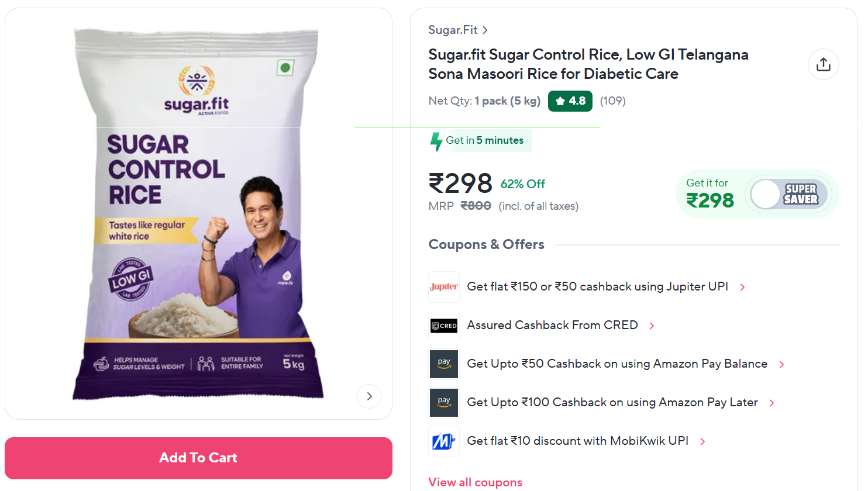Screen dimensions: 868x491
Task: Click the Jupiter offer logo
Action: click(444, 286)
